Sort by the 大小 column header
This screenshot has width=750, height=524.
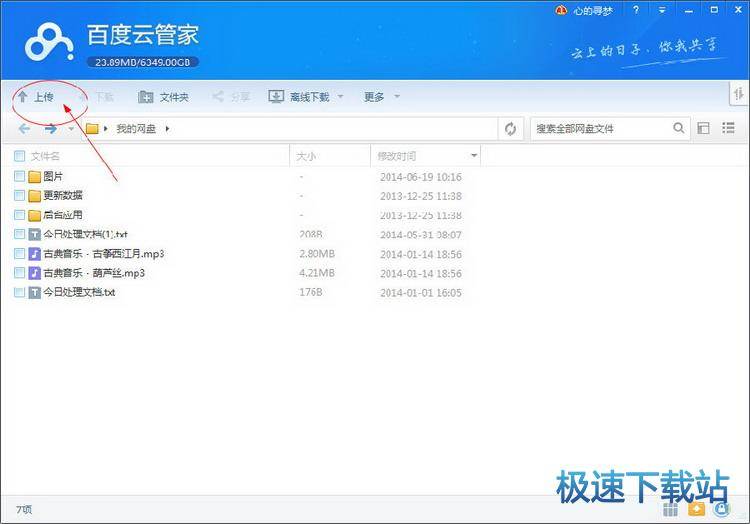pyautogui.click(x=306, y=156)
